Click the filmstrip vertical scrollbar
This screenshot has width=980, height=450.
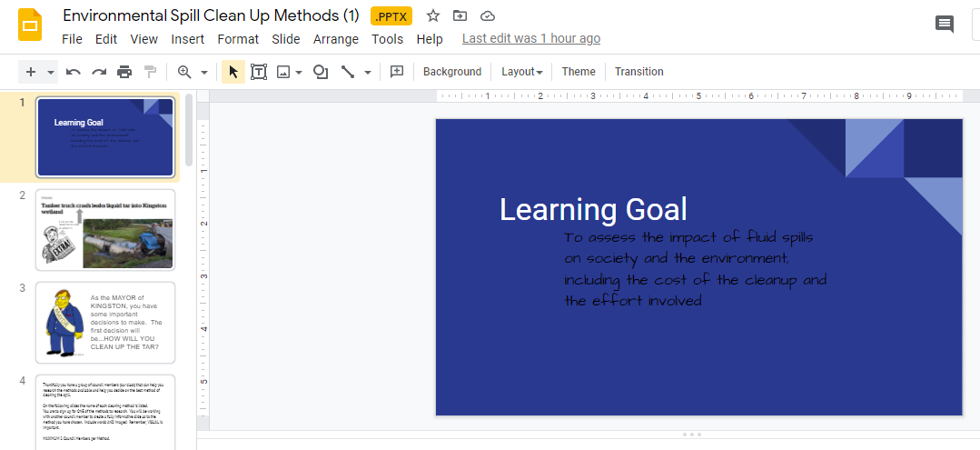(189, 131)
